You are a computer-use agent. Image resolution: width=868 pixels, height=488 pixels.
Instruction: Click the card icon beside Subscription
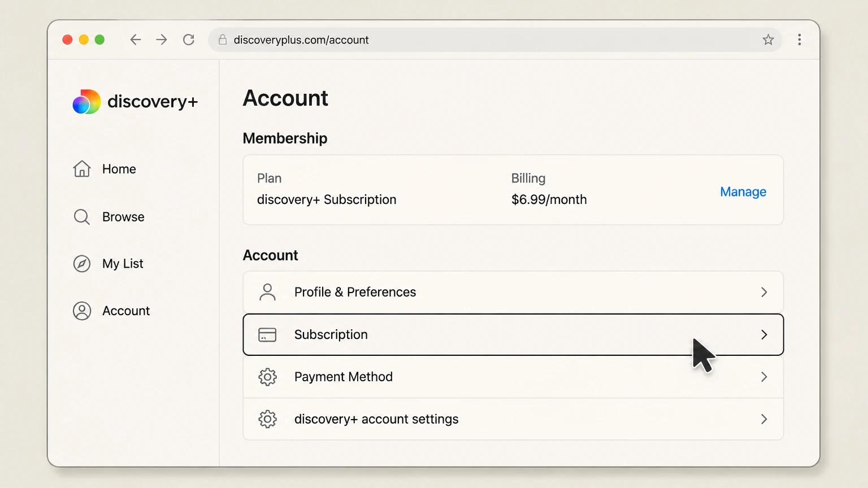267,335
